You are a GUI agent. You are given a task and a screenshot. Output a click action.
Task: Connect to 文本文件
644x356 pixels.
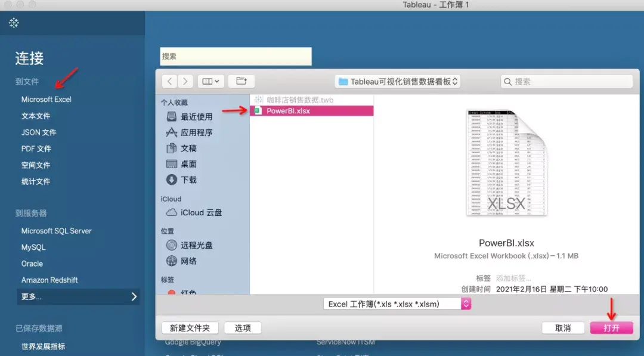point(36,116)
